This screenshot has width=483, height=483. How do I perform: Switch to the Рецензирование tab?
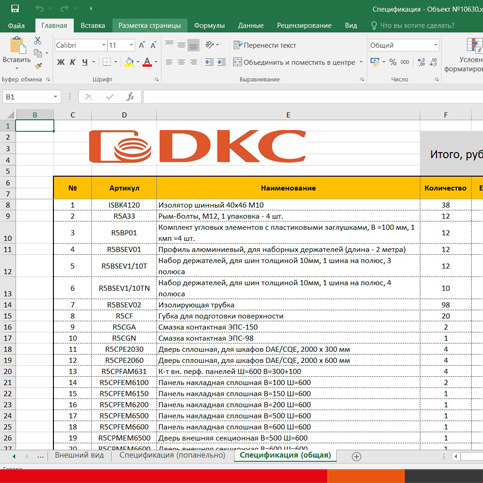click(304, 26)
